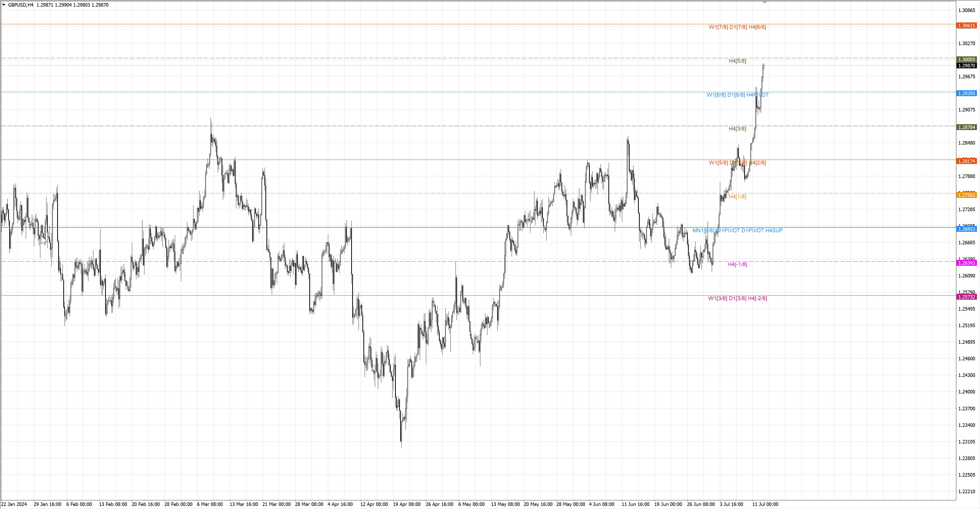Select the H4[1/8] level label
Screen dimensions: 980x509
point(737,197)
